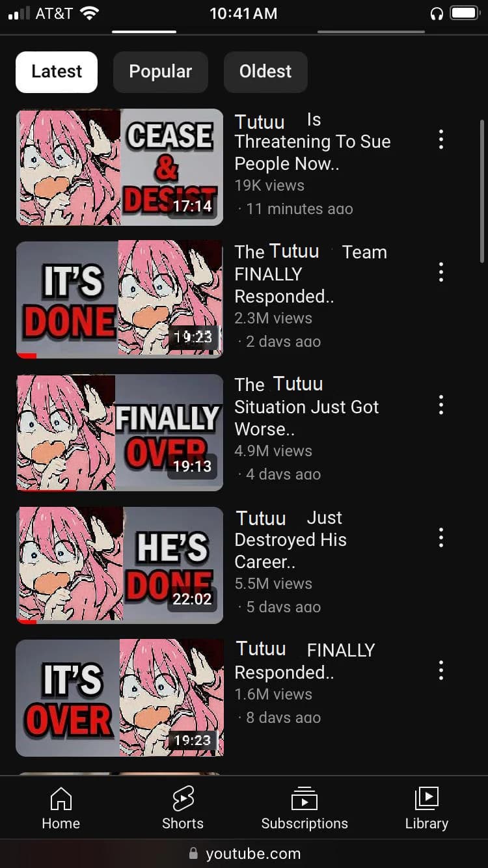
Task: Click the page scrollbar on right edge
Action: click(482, 189)
